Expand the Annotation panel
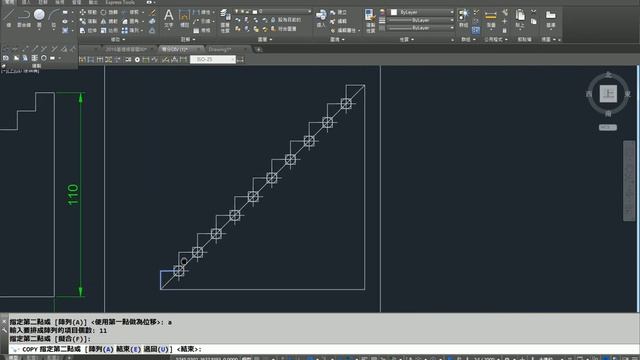 [x=188, y=40]
